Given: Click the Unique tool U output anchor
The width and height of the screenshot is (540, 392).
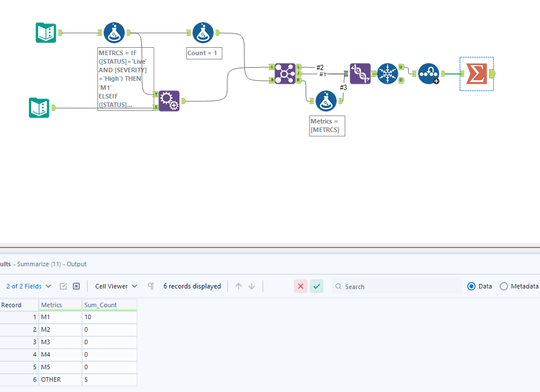Looking at the screenshot, I should click(401, 67).
